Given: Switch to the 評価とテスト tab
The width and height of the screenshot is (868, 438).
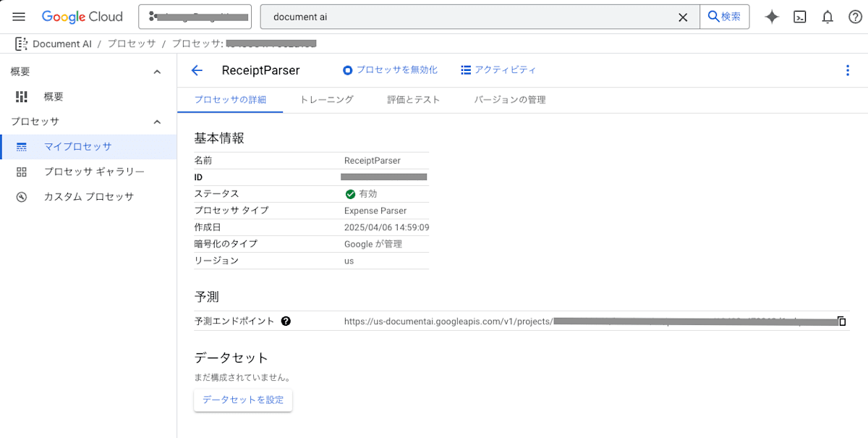Looking at the screenshot, I should click(x=414, y=100).
